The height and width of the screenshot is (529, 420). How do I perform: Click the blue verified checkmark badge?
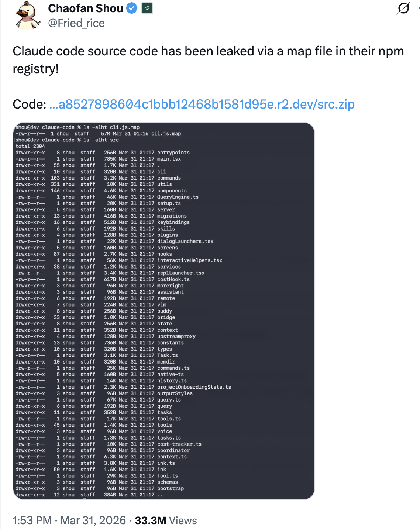[132, 8]
